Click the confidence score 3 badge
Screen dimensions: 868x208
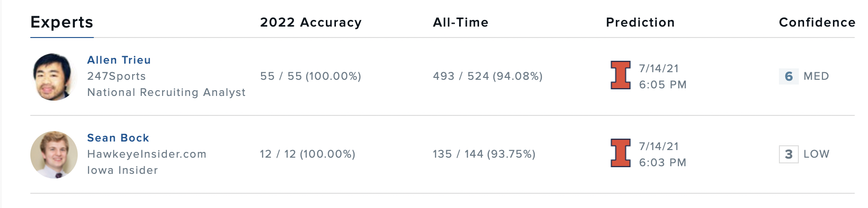788,154
